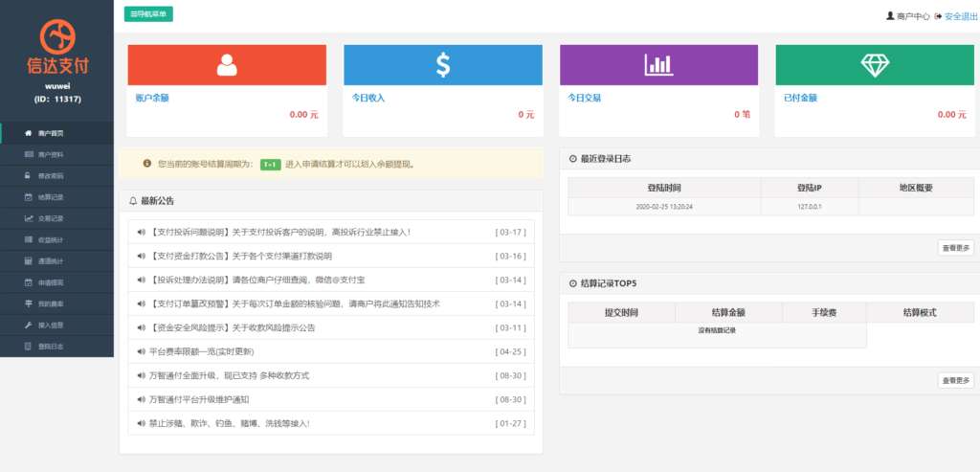980x472 pixels.
Task: Click clock icon beside 最近登录日志
Action: pos(573,159)
